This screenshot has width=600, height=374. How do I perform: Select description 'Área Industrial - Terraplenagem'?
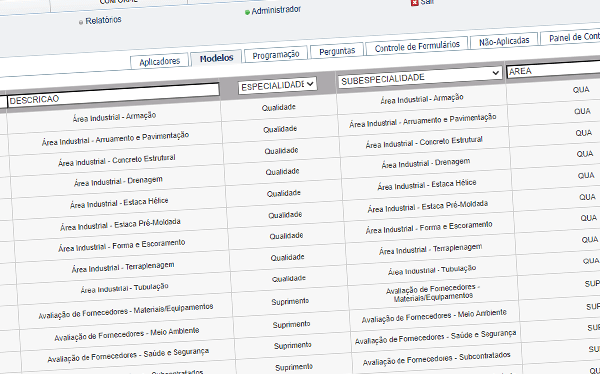click(123, 267)
